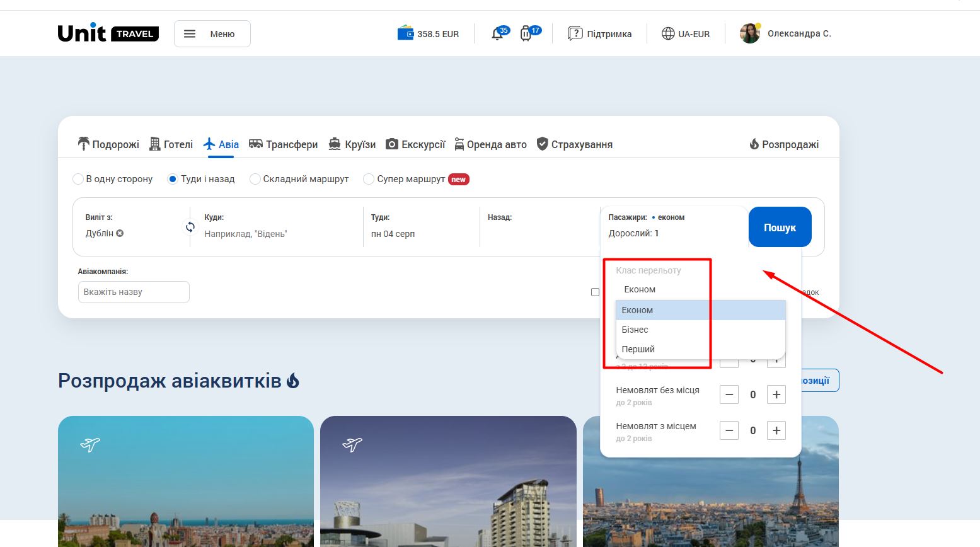The height and width of the screenshot is (547, 980).
Task: Click the blue Пошук button
Action: (780, 227)
